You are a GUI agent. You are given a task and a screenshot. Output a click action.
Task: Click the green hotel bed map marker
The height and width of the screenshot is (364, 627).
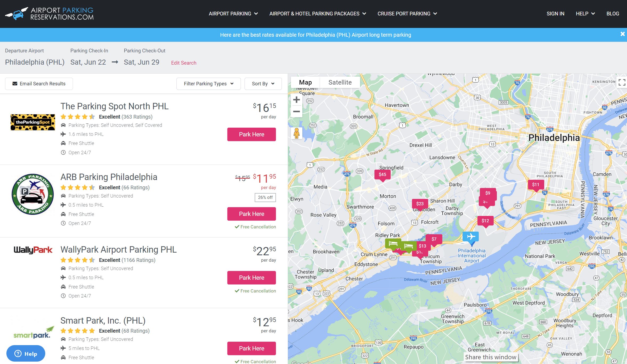coord(393,243)
